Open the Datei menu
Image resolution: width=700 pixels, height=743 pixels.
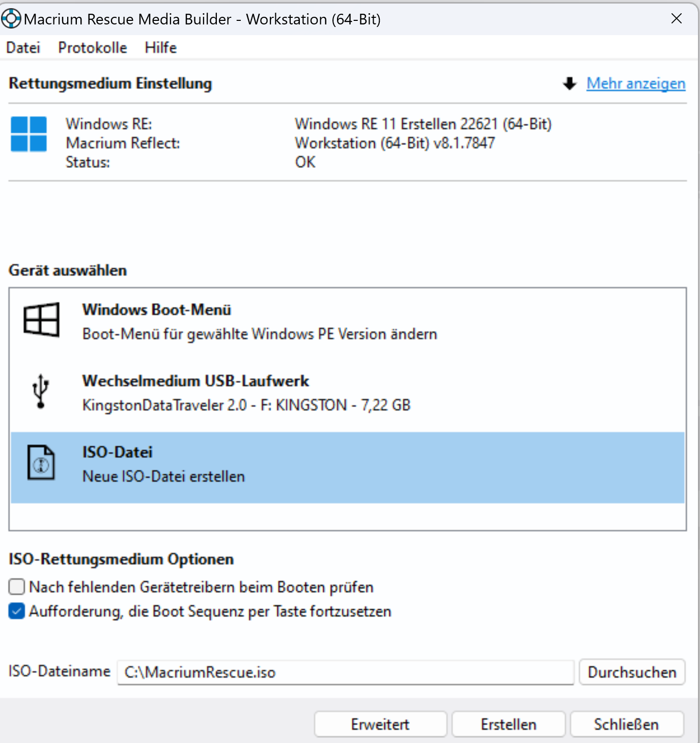pos(23,47)
